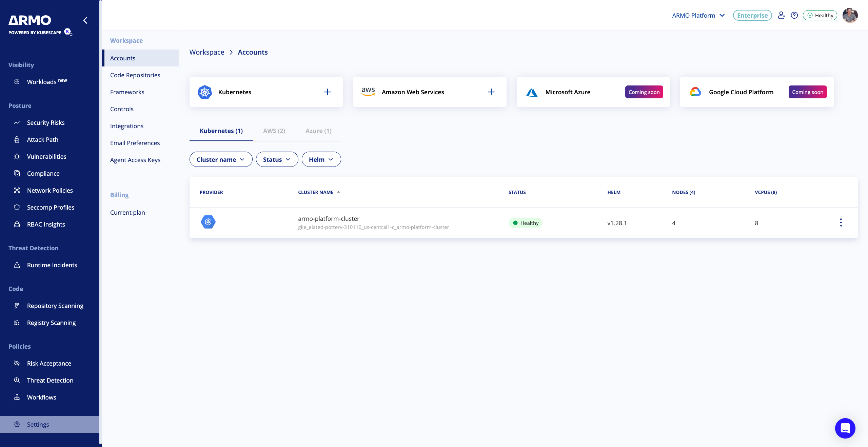Open Controls settings
The width and height of the screenshot is (868, 447).
(x=140, y=109)
